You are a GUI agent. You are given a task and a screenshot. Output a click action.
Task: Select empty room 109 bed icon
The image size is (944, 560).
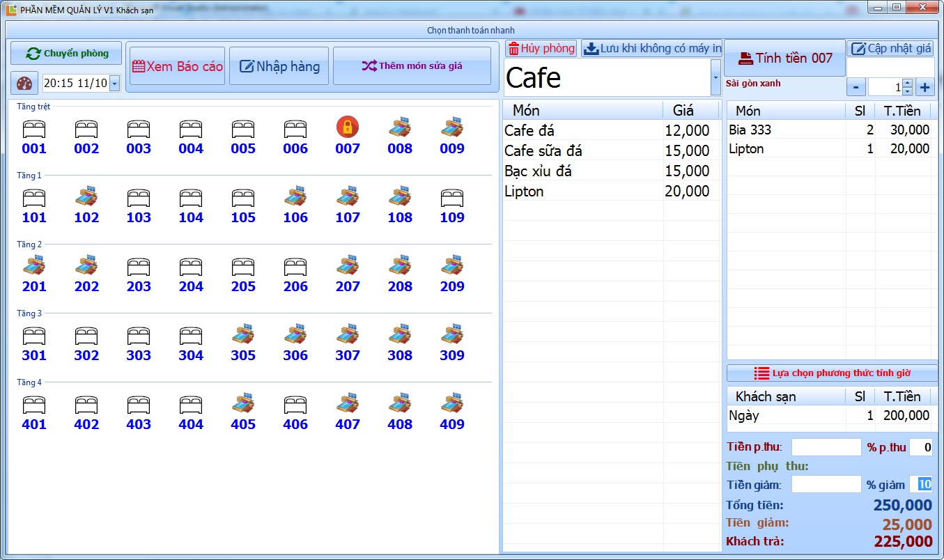point(452,198)
